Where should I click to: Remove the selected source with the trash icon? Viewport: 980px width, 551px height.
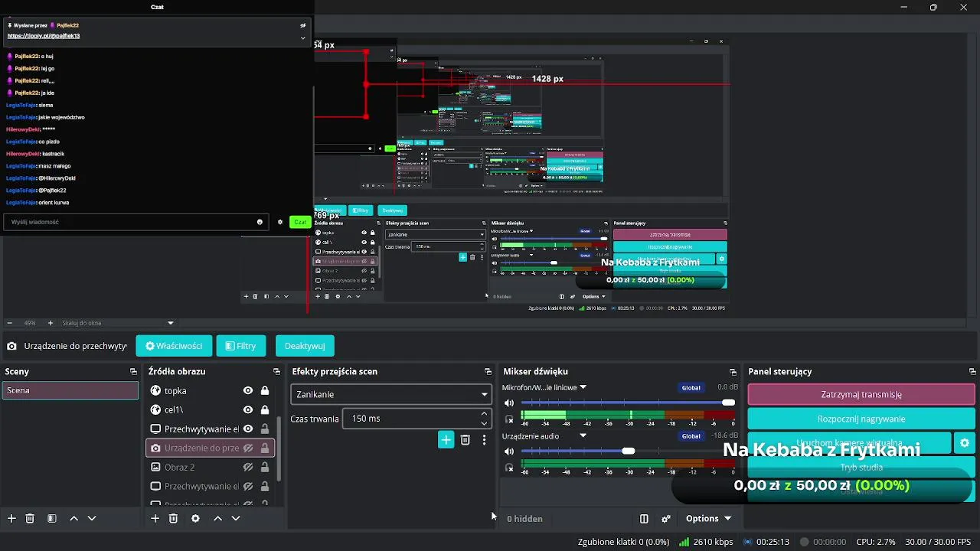(x=173, y=518)
